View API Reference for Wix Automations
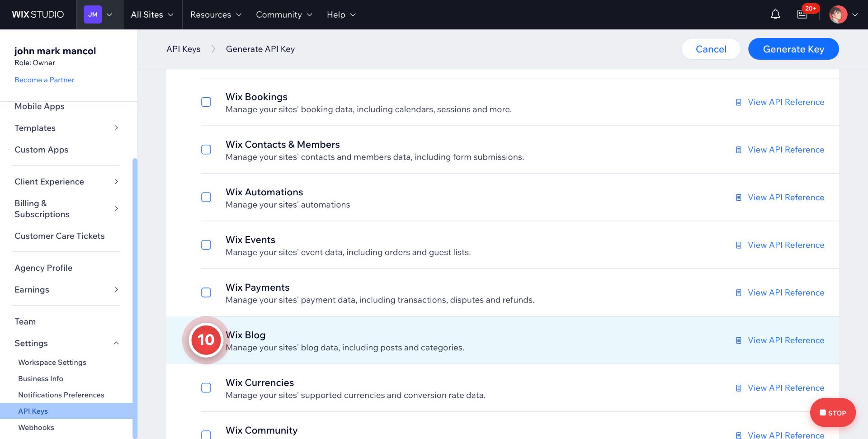 click(786, 198)
